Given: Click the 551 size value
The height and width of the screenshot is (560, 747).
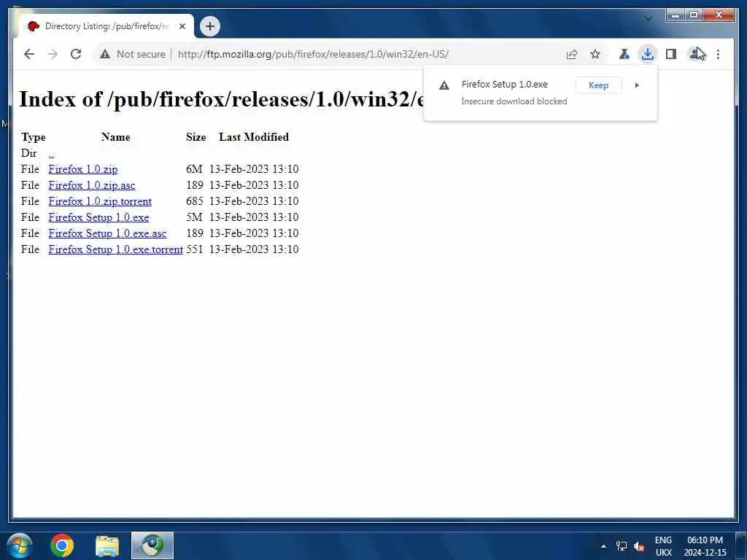Looking at the screenshot, I should pyautogui.click(x=194, y=249).
